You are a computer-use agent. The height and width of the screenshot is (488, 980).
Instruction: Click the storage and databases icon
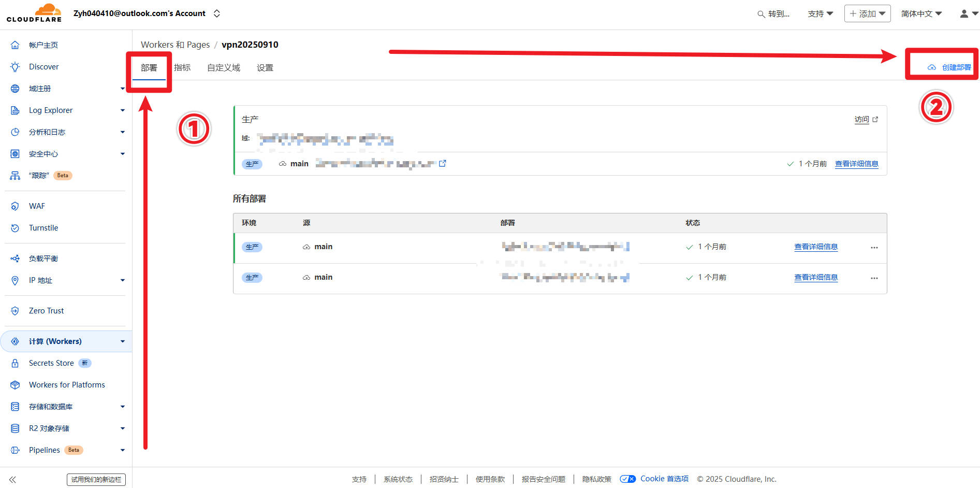pos(15,407)
